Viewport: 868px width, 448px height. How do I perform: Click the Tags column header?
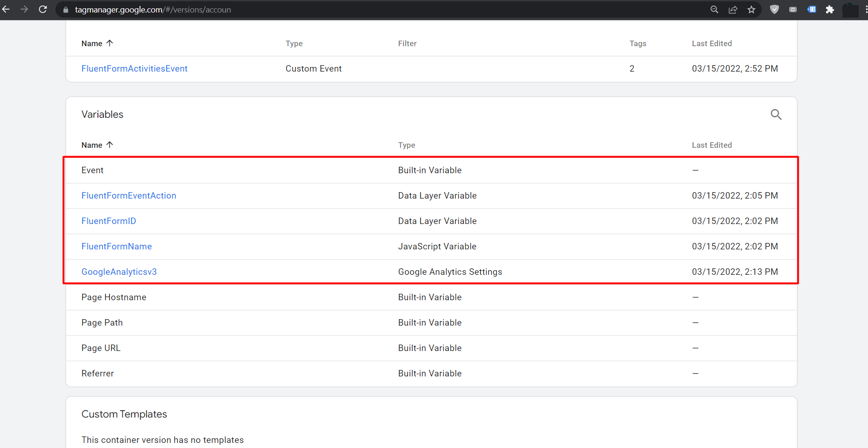pyautogui.click(x=638, y=43)
